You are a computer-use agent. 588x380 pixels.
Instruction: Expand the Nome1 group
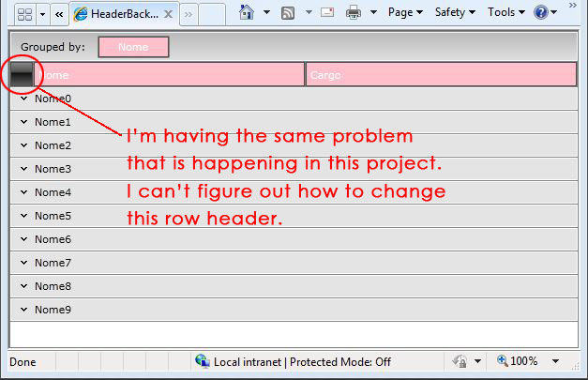(x=24, y=122)
